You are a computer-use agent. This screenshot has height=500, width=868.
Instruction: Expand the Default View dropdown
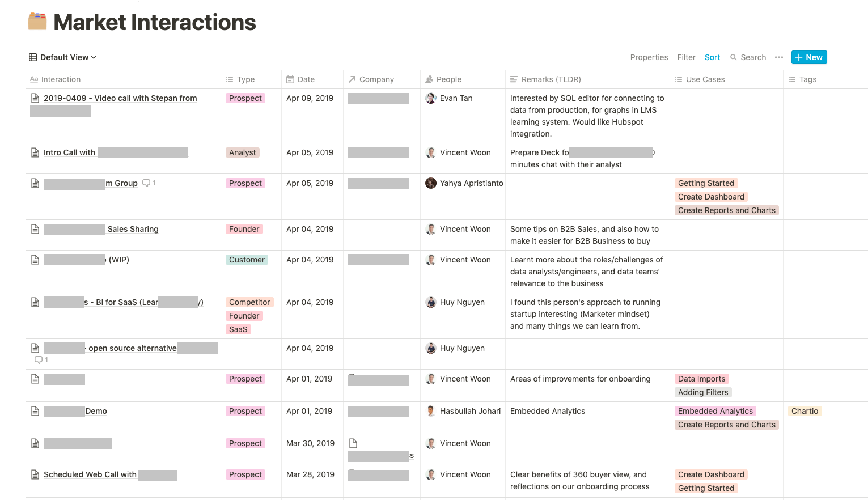point(62,57)
